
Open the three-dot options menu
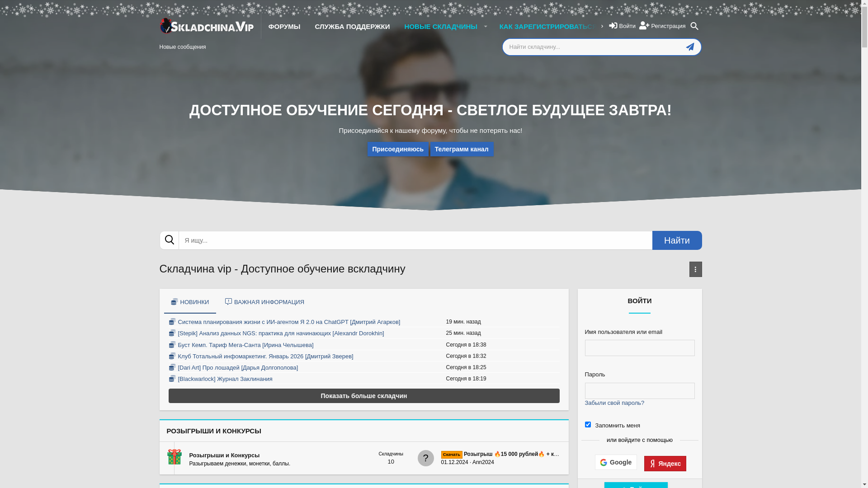pos(695,269)
